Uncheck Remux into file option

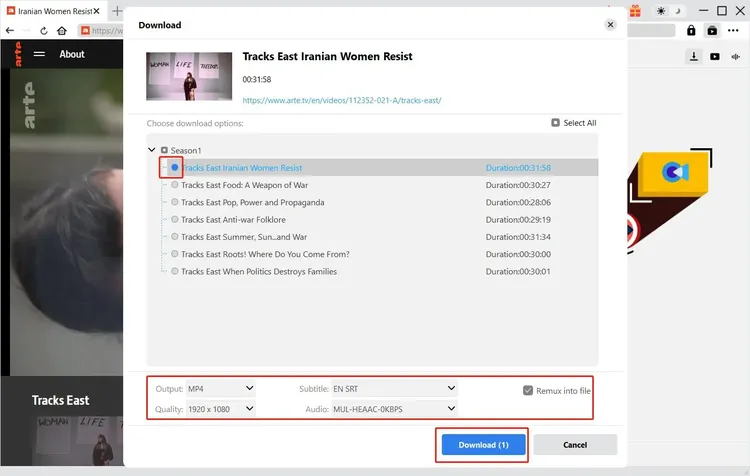point(528,390)
